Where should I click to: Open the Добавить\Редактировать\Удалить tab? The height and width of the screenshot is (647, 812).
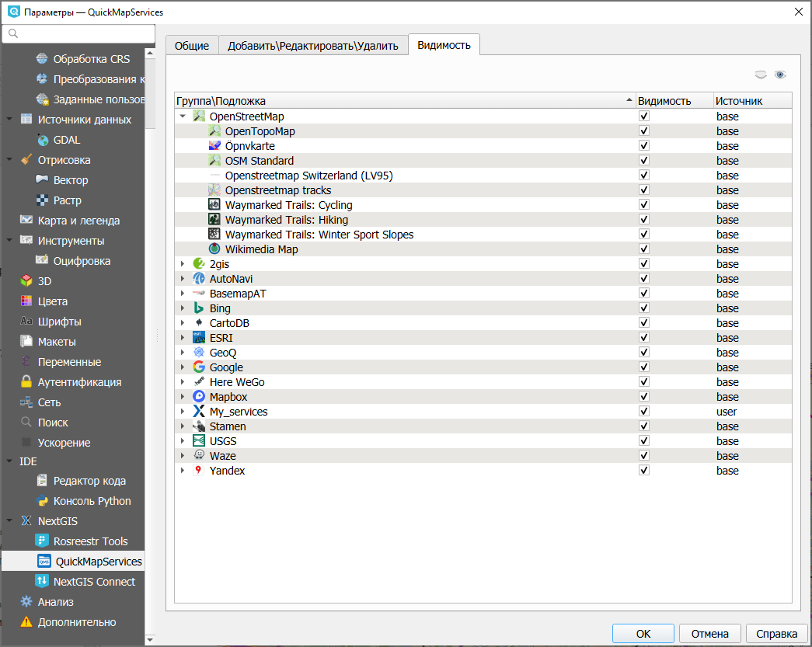coord(312,46)
